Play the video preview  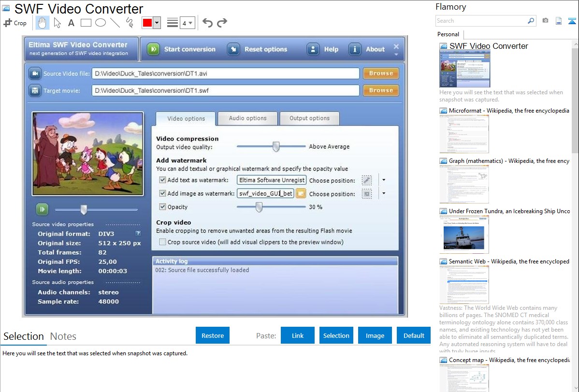pos(42,209)
